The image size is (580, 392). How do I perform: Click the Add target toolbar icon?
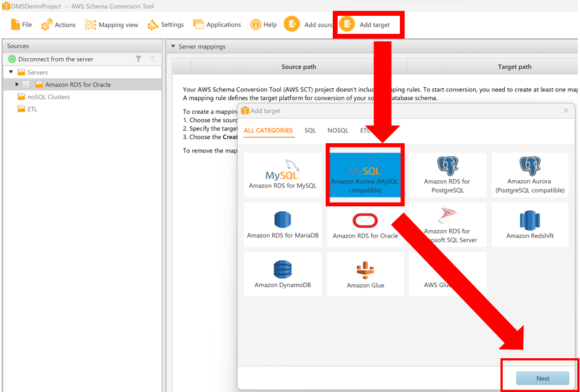(347, 24)
